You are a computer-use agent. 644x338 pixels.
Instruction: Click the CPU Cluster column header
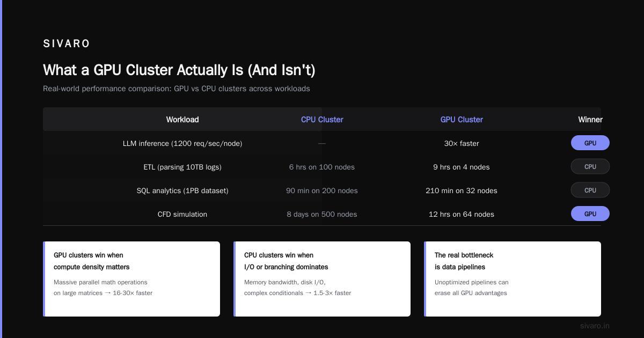(x=322, y=120)
